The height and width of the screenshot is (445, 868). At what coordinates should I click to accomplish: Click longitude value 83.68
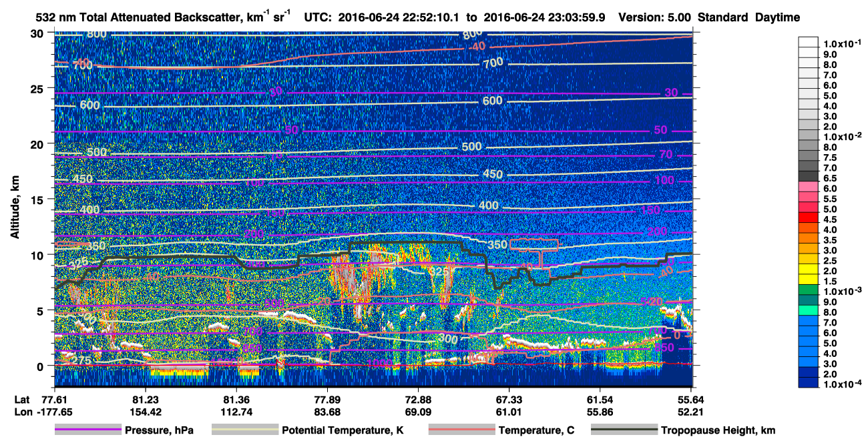click(x=327, y=412)
